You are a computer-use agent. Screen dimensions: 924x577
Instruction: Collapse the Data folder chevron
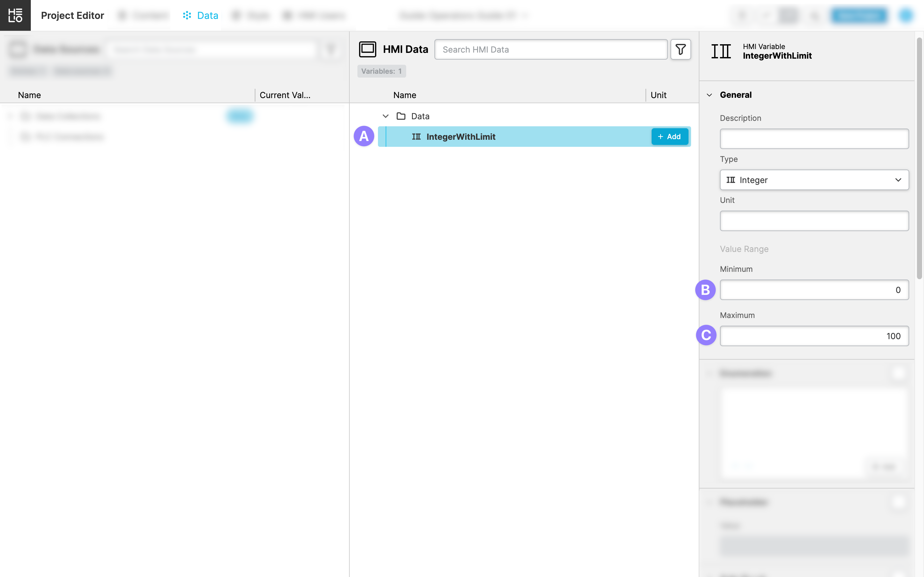tap(385, 116)
